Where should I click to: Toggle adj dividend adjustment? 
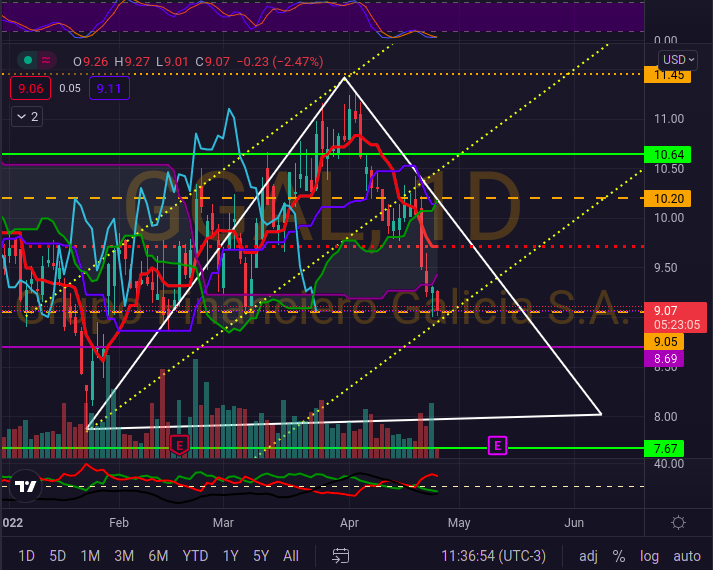589,555
